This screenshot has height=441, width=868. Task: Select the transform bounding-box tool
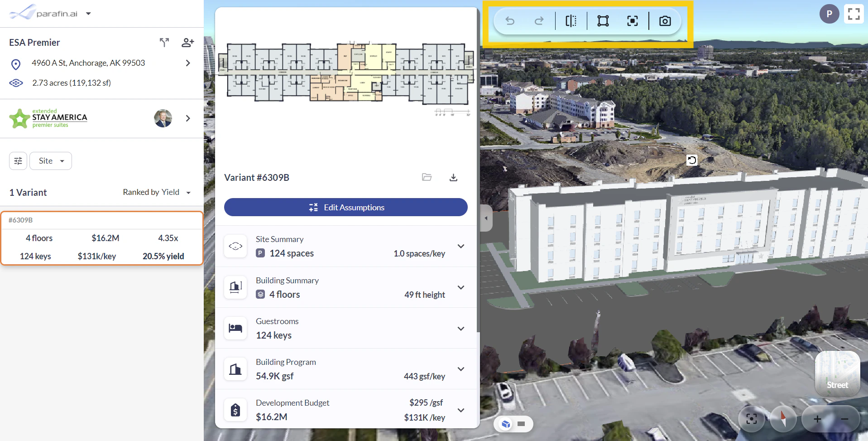[603, 21]
